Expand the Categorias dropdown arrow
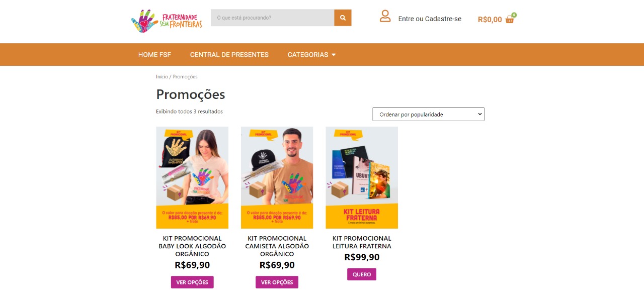644x304 pixels. click(334, 55)
